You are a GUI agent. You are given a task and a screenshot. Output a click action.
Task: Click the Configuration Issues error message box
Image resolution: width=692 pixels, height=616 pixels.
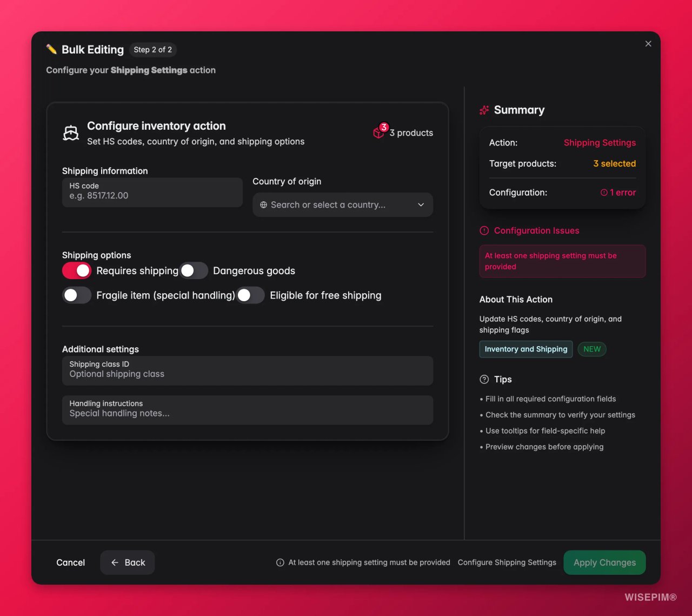tap(562, 261)
